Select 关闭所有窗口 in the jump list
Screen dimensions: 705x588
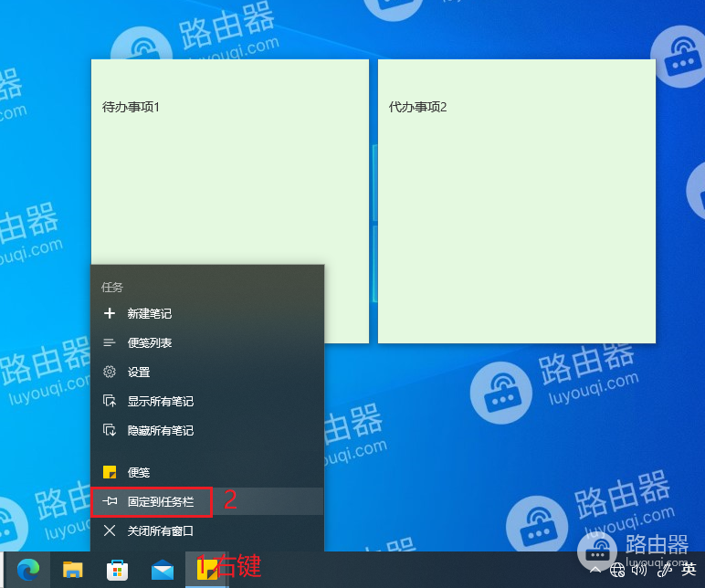(206, 530)
